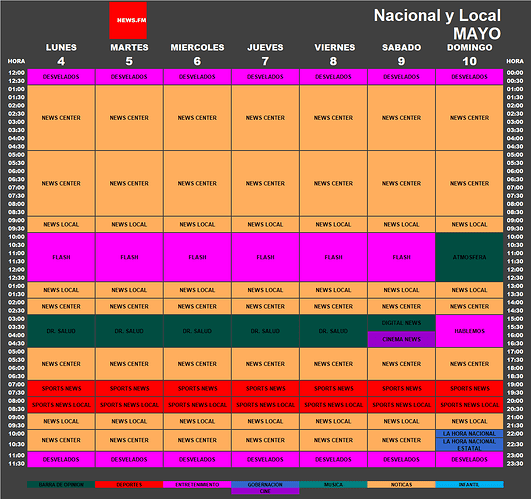Select Sunday's SPORTS NEWS LOCAL cell
The width and height of the screenshot is (531, 499).
[x=469, y=405]
